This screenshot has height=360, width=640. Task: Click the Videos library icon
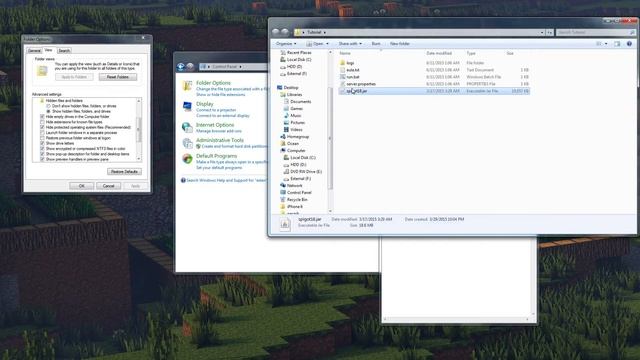(287, 129)
